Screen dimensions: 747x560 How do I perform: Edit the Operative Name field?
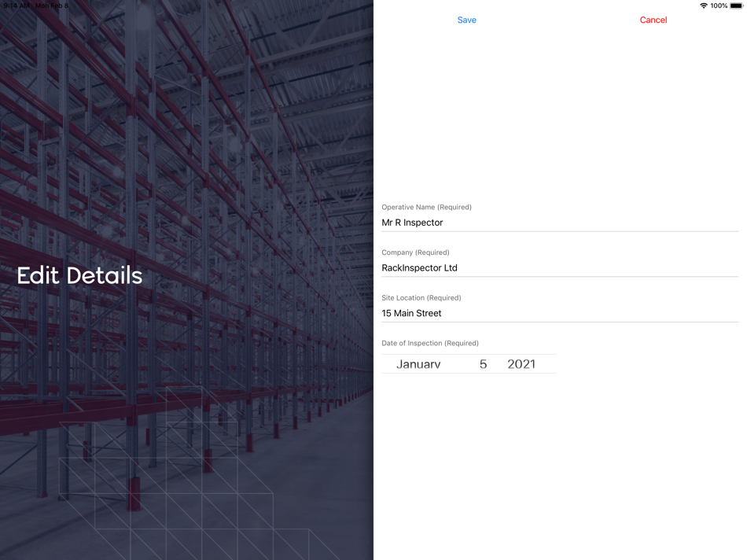(x=560, y=223)
